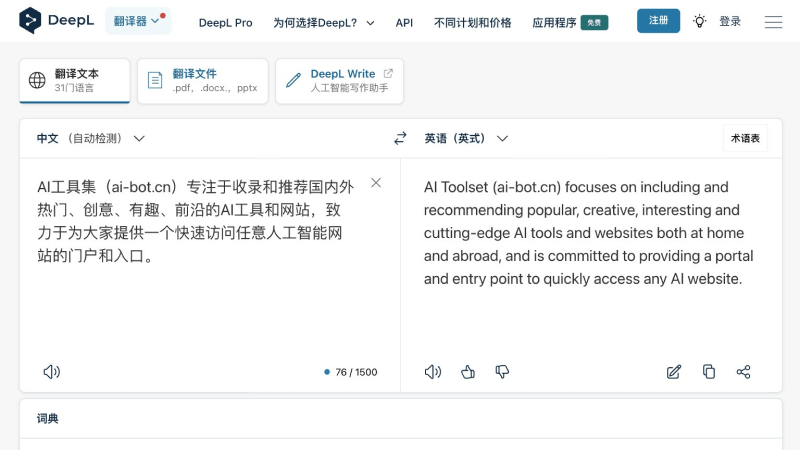Click the DeepL logo icon
Image resolution: width=800 pixels, height=450 pixels.
[x=30, y=21]
